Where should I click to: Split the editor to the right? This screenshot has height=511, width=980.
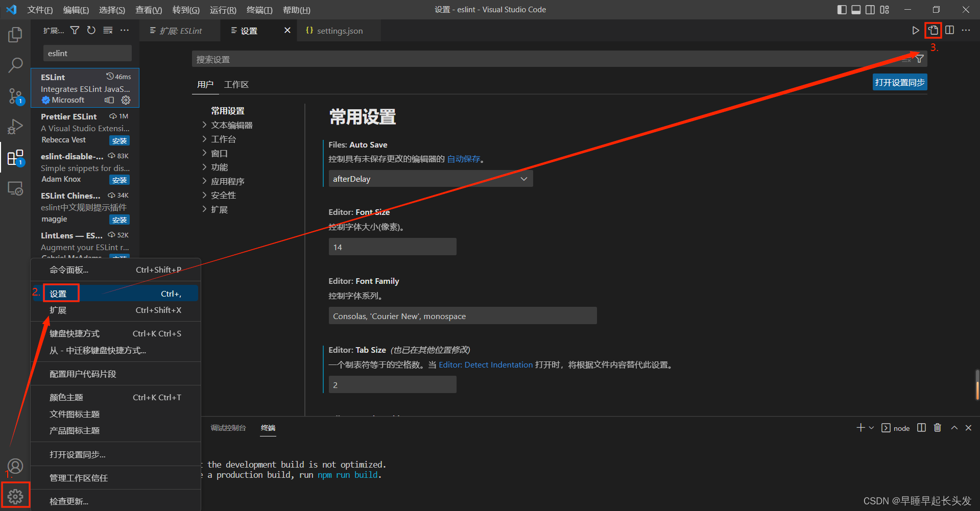(x=949, y=31)
